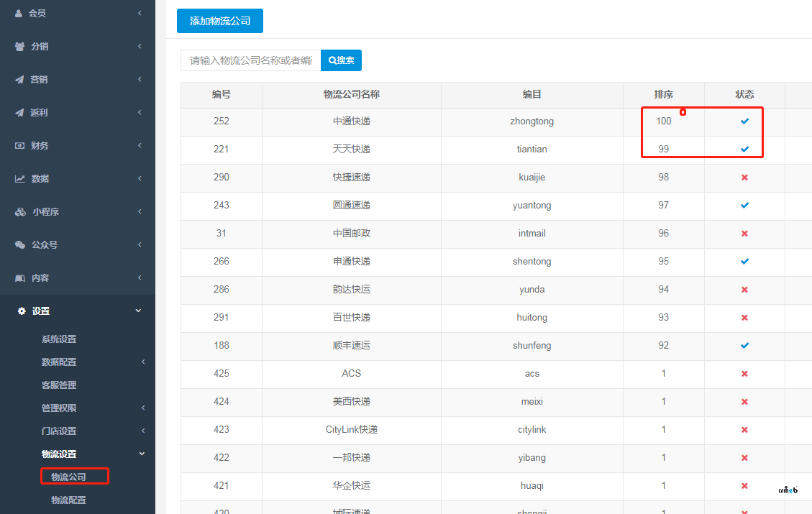Open the 管理权限 sidebar item
The height and width of the screenshot is (514, 812).
click(59, 408)
